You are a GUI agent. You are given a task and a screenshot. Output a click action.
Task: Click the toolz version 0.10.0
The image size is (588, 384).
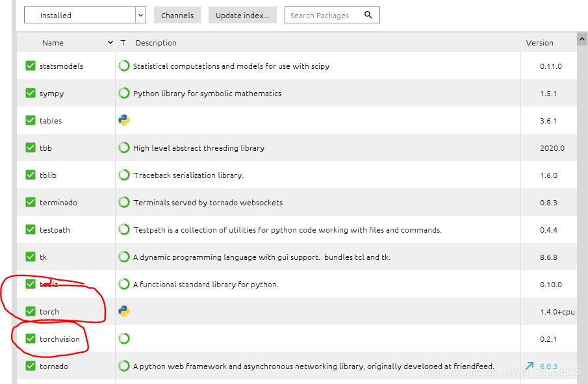tap(550, 285)
